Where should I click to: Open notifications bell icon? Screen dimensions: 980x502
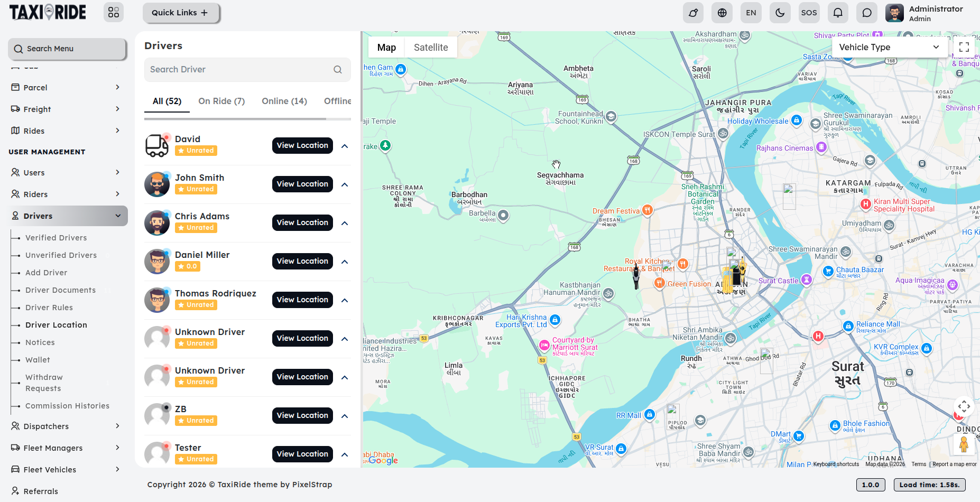pyautogui.click(x=838, y=13)
